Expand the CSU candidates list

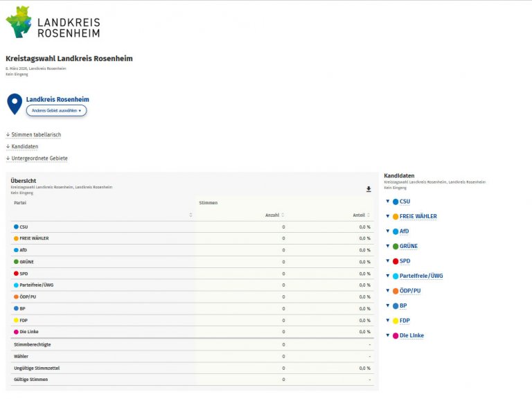click(388, 202)
